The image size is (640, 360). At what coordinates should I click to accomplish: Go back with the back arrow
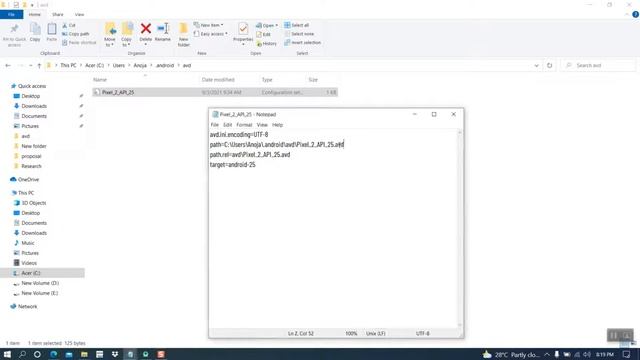click(8, 65)
